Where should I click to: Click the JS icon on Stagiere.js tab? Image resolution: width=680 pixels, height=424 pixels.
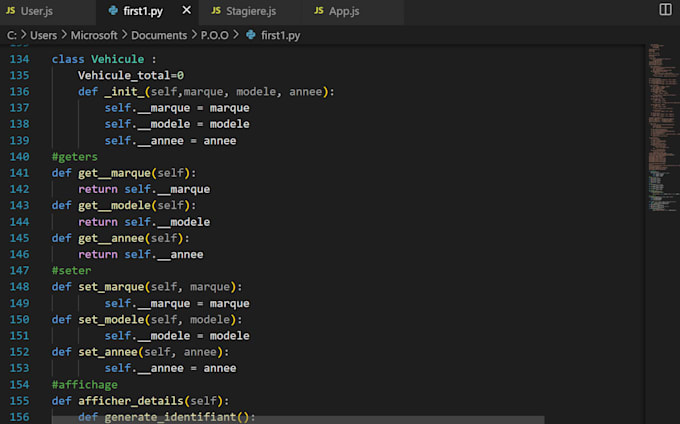216,10
